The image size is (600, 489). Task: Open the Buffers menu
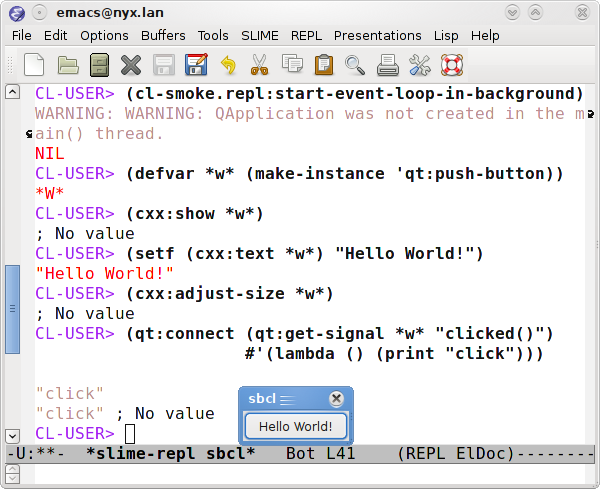[x=163, y=35]
